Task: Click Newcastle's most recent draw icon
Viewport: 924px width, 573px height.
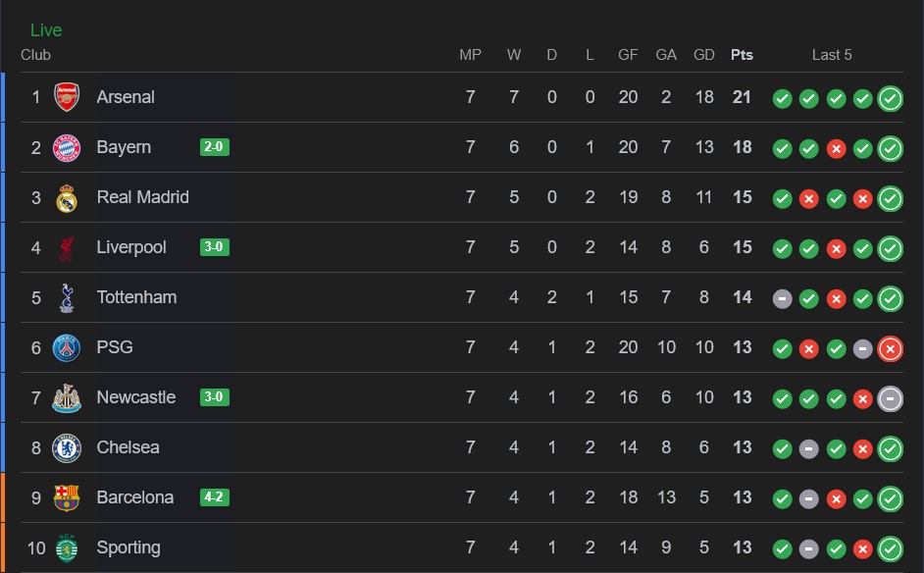Action: [890, 397]
